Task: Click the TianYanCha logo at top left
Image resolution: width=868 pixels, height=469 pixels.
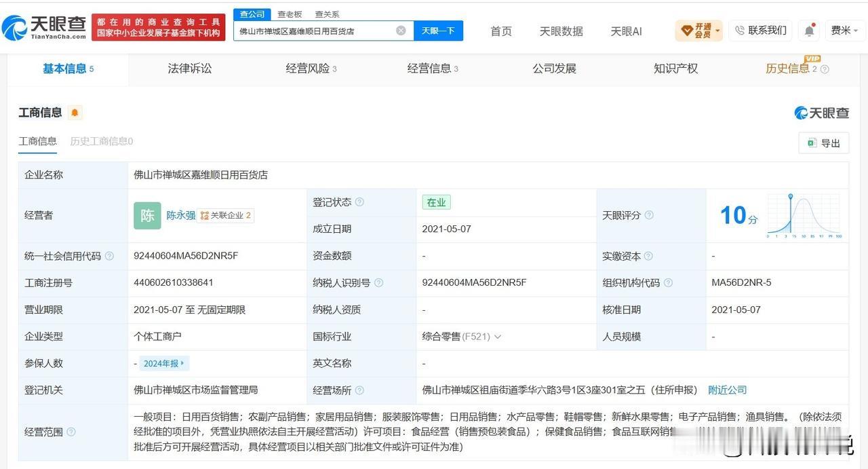Action: [45, 27]
